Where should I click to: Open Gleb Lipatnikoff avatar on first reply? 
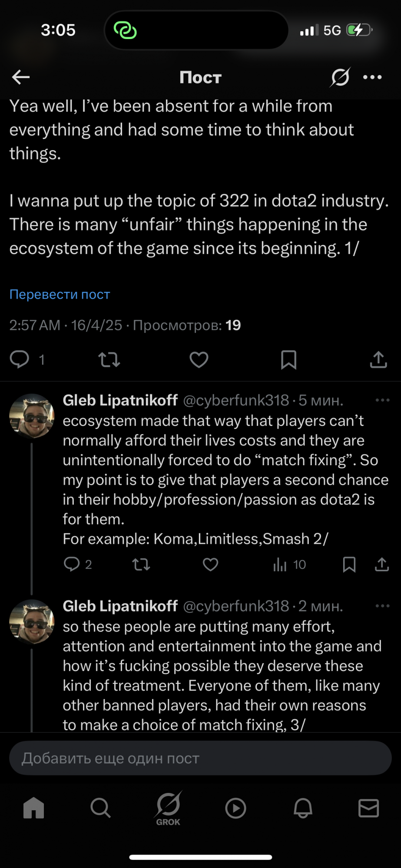click(x=32, y=416)
